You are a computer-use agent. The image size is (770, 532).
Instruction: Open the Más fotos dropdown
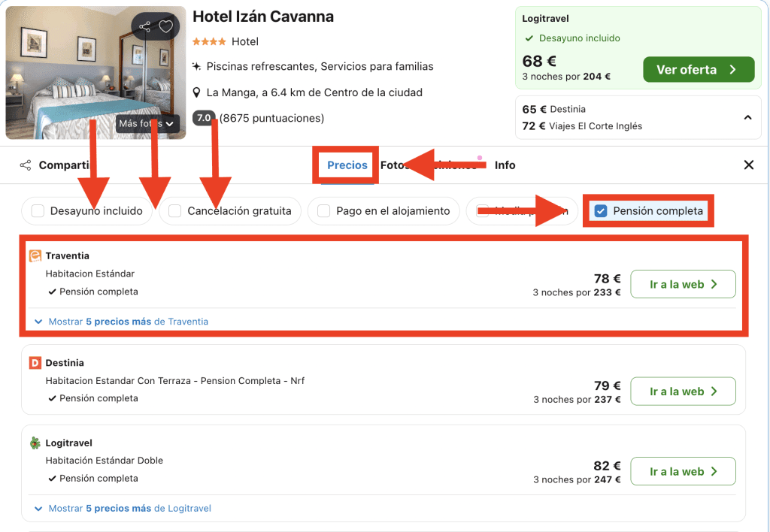147,124
